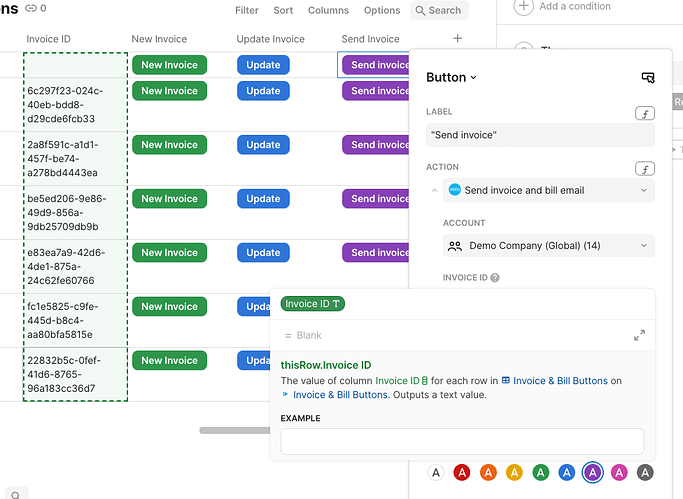Click the INVOICE ID help question mark

coord(495,278)
